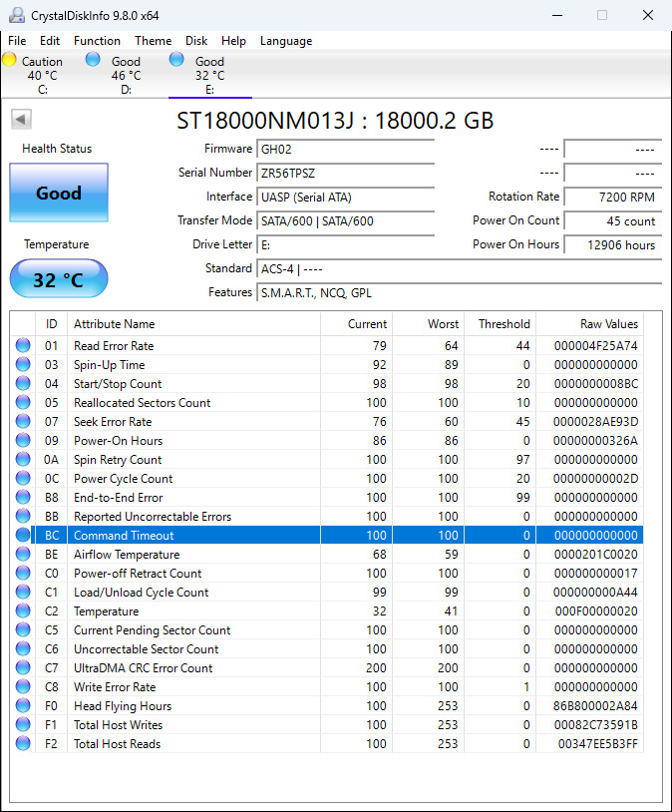The height and width of the screenshot is (812, 672).
Task: Click the blue status orb for drive E:
Action: click(x=176, y=59)
